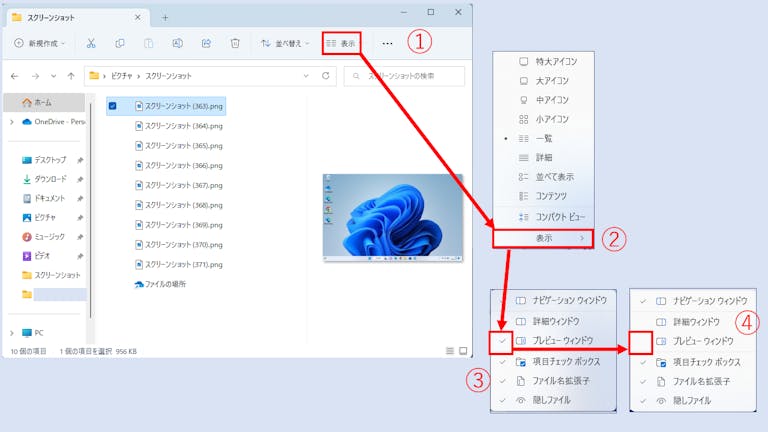Expand the PC node in navigation pane
The width and height of the screenshot is (768, 432).
point(12,333)
